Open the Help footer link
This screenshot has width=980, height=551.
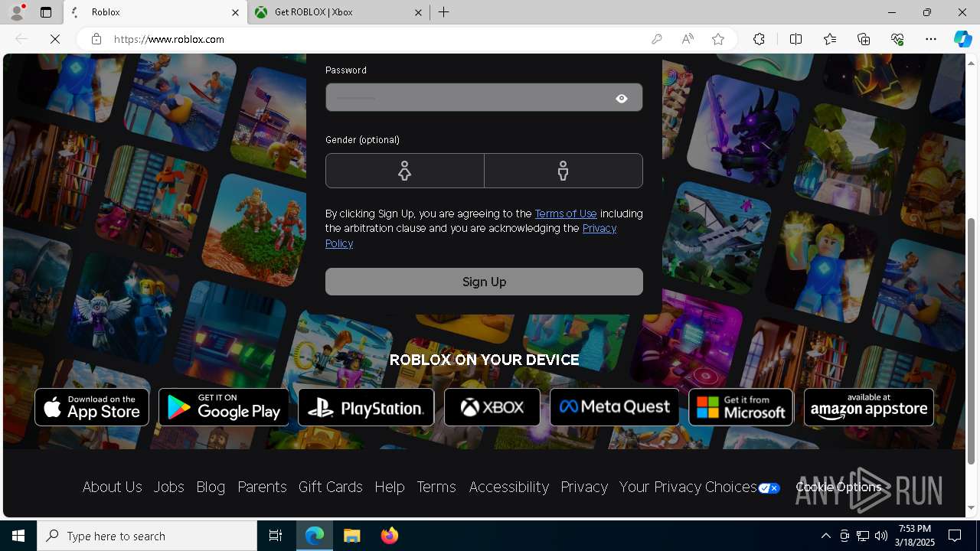pyautogui.click(x=389, y=487)
